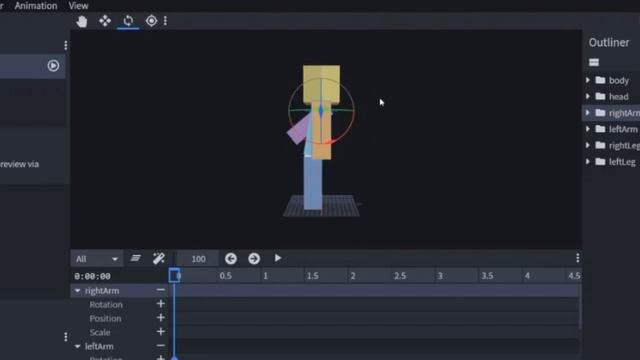
Task: Select the hand pan tool
Action: pyautogui.click(x=82, y=21)
